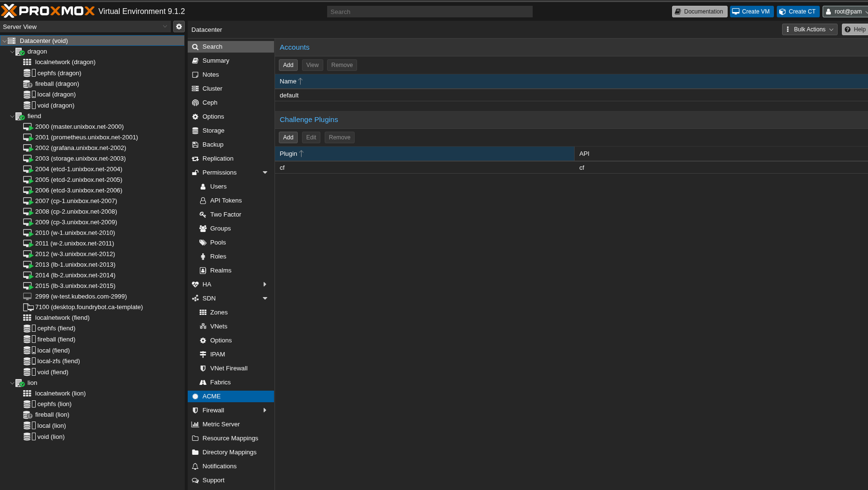Collapse the SDN submenu

coord(264,298)
